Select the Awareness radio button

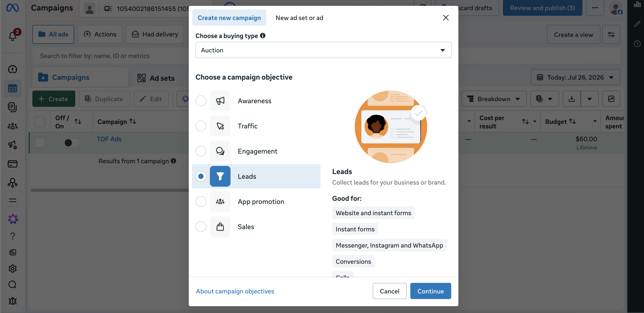click(x=201, y=101)
